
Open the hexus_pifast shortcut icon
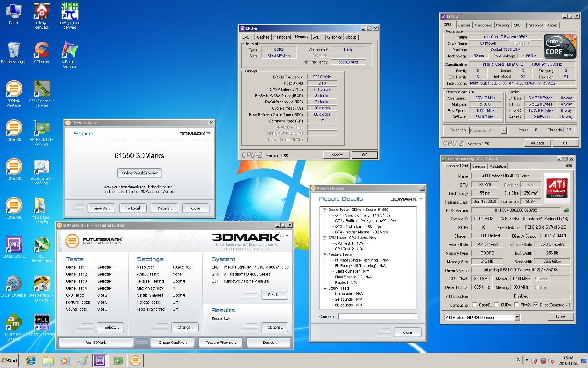pos(42,172)
